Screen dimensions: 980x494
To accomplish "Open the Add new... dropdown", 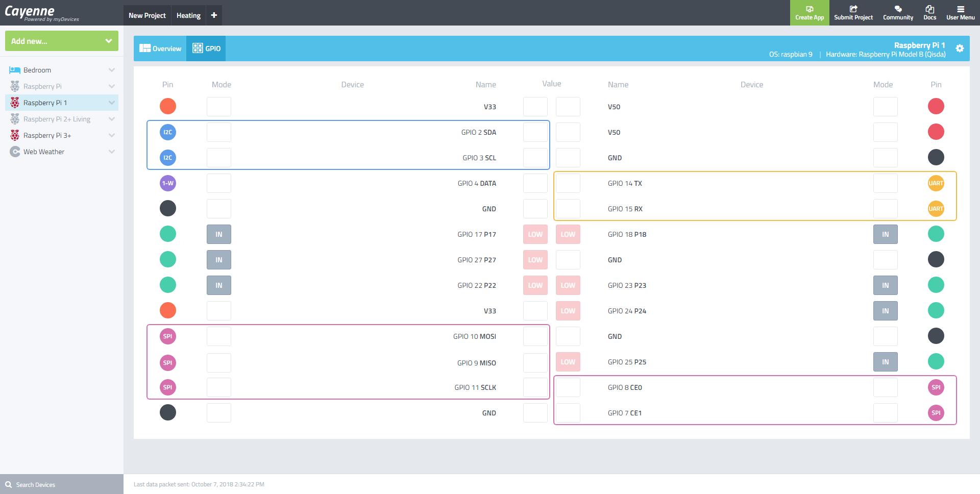I will (62, 41).
